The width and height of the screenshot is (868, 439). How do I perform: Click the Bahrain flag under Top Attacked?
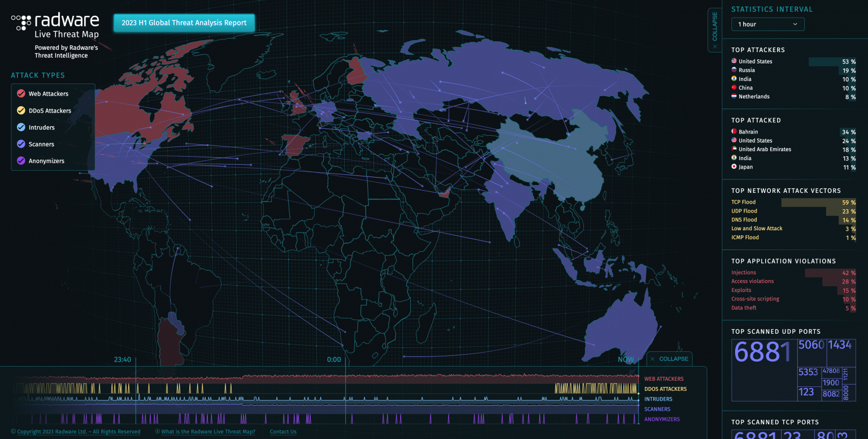pyautogui.click(x=734, y=131)
